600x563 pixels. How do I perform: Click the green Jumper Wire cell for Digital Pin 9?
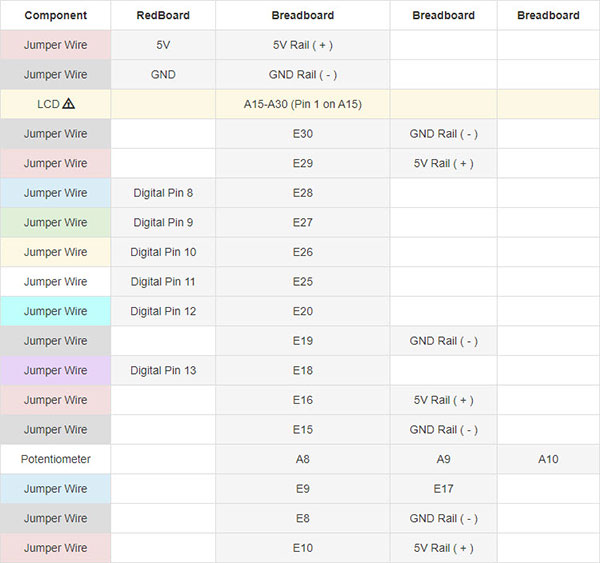(x=55, y=222)
